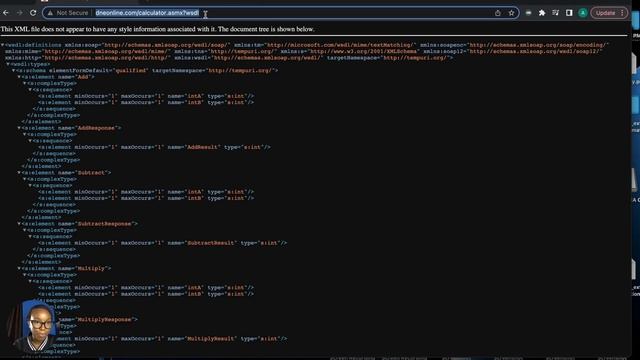Open the Not Secure site info warning

68,13
